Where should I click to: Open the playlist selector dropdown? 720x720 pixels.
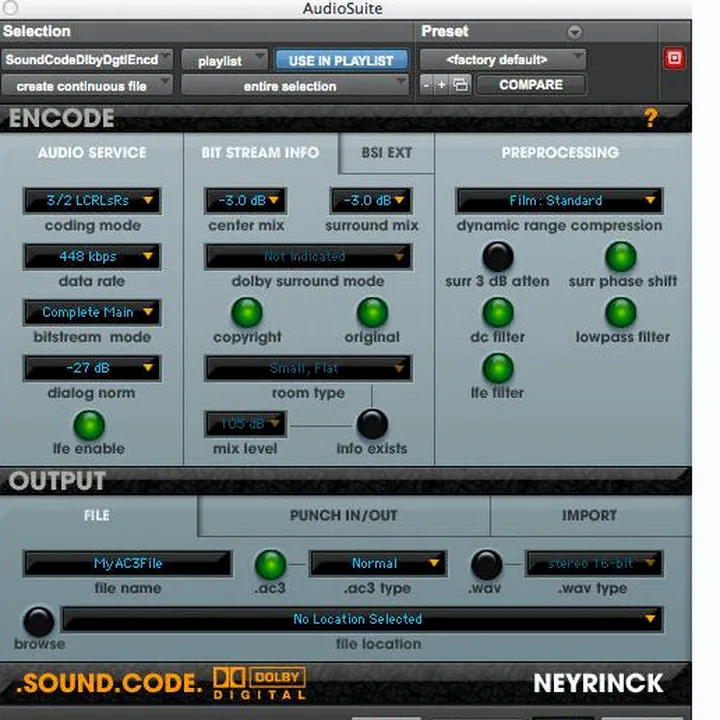(225, 61)
